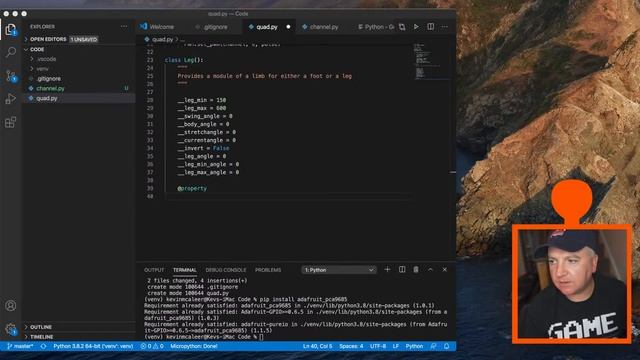
Task: Open the Source Control view
Action: click(x=11, y=76)
